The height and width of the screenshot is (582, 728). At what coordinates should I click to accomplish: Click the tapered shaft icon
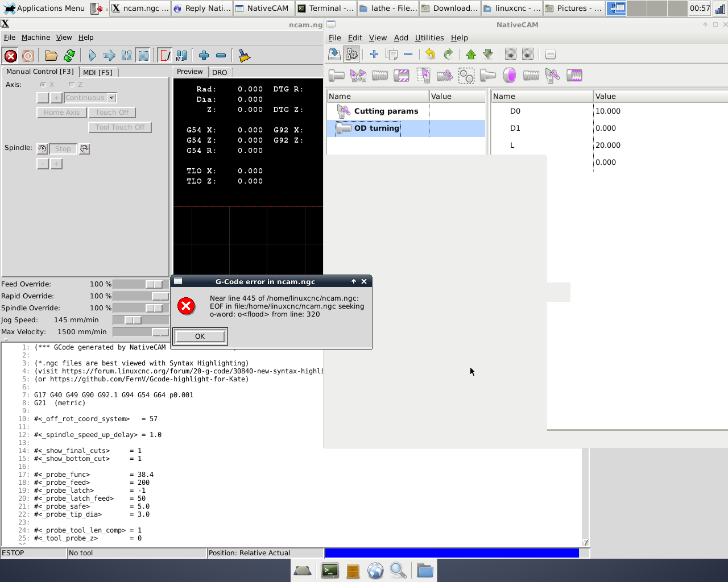pos(488,76)
